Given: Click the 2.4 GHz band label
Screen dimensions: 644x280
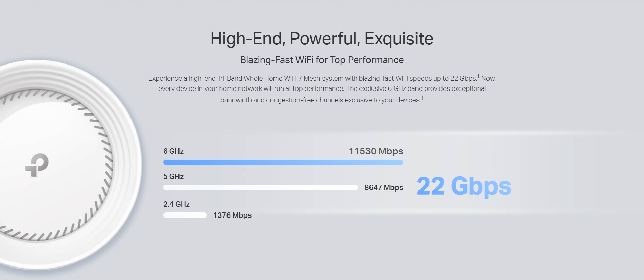Looking at the screenshot, I should (x=176, y=204).
